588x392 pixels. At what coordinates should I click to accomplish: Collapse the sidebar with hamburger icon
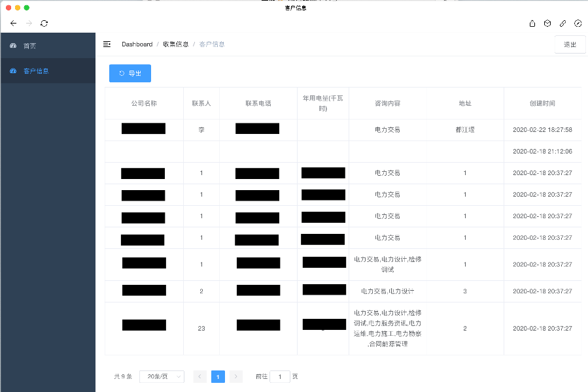(107, 44)
